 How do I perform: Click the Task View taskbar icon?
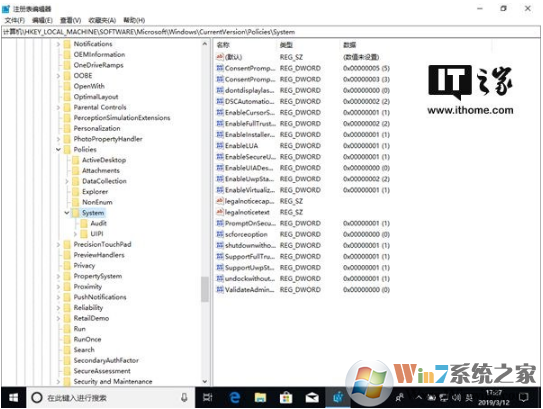[x=208, y=398]
